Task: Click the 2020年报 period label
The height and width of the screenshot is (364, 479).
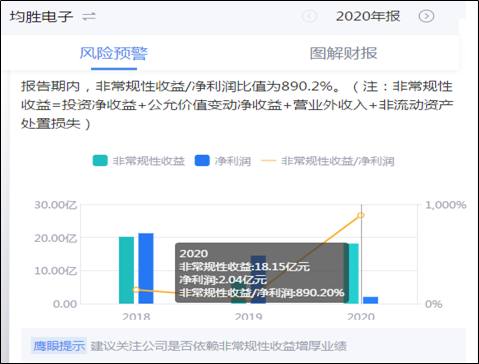Action: [368, 16]
